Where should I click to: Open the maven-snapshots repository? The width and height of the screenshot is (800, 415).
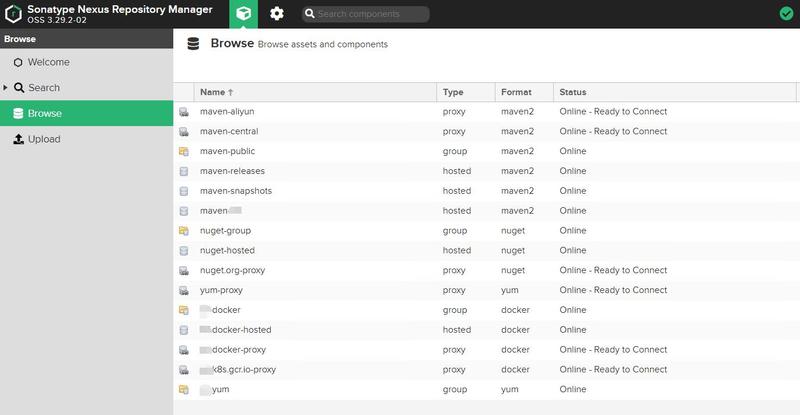[236, 191]
